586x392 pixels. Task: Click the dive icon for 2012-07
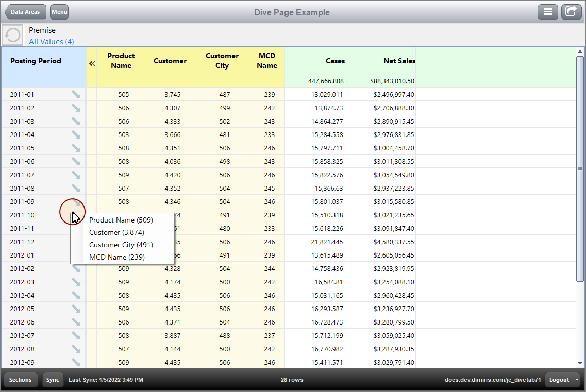[76, 335]
